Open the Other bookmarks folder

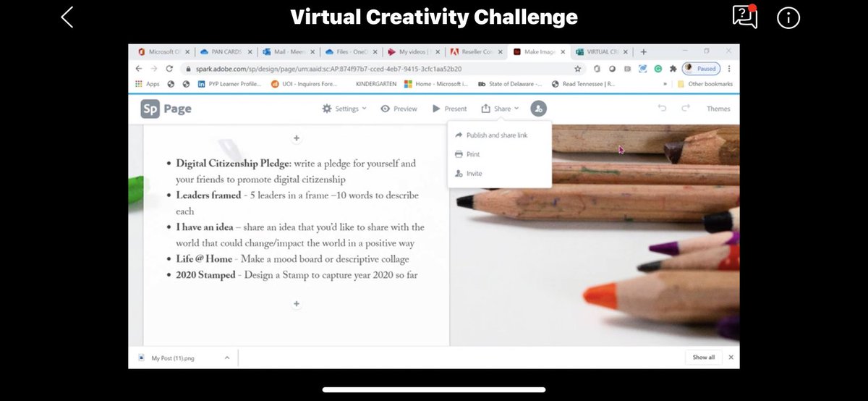coord(705,84)
